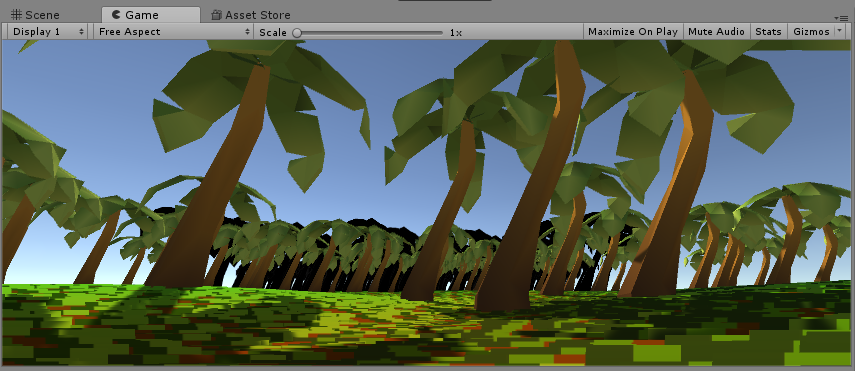Switch to the Asset Store tab
855x371 pixels.
tap(251, 15)
